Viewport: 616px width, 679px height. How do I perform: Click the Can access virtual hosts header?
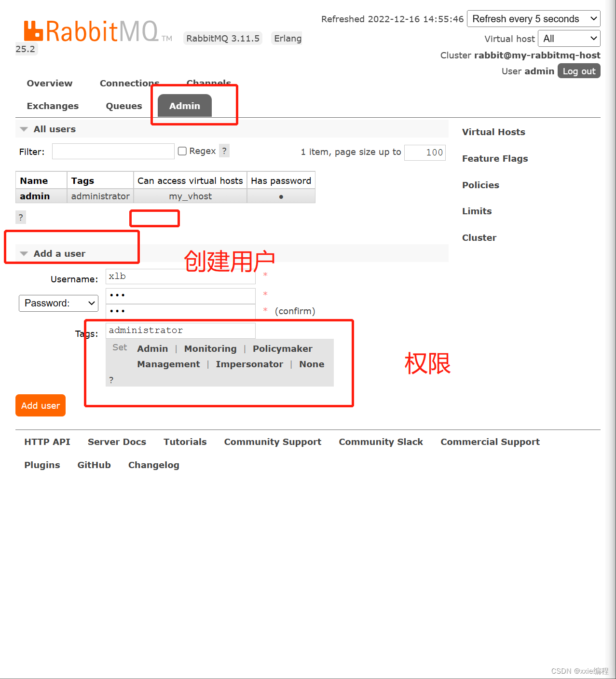tap(190, 180)
